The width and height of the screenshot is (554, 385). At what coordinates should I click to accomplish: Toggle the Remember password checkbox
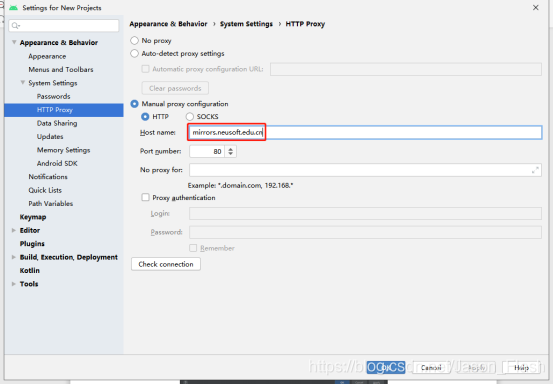(193, 248)
